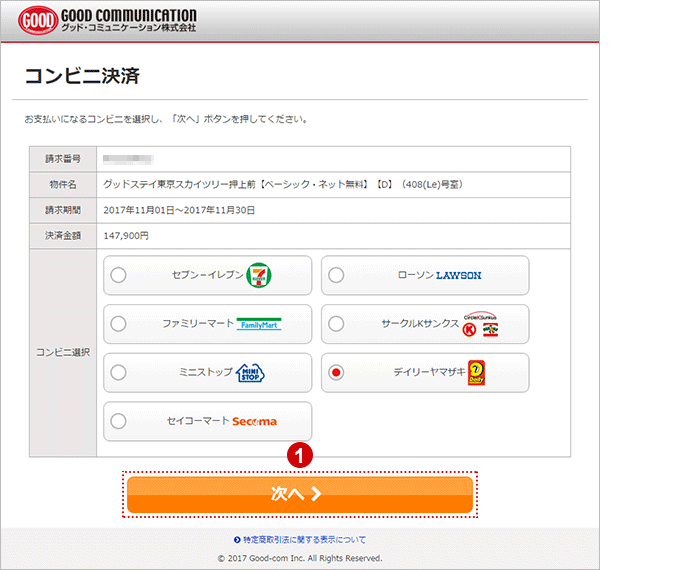Viewport: 680px width, 570px height.
Task: Click the Seicomart Secoma logo
Action: click(254, 421)
